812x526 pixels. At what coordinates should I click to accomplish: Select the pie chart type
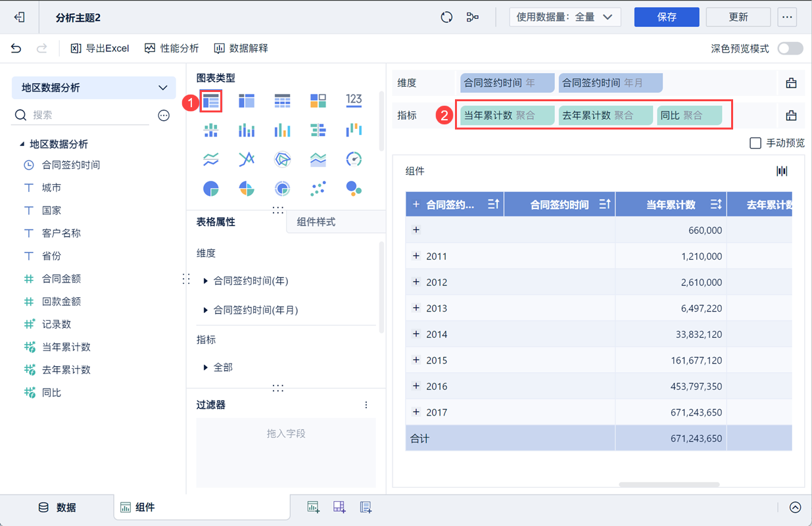click(211, 189)
